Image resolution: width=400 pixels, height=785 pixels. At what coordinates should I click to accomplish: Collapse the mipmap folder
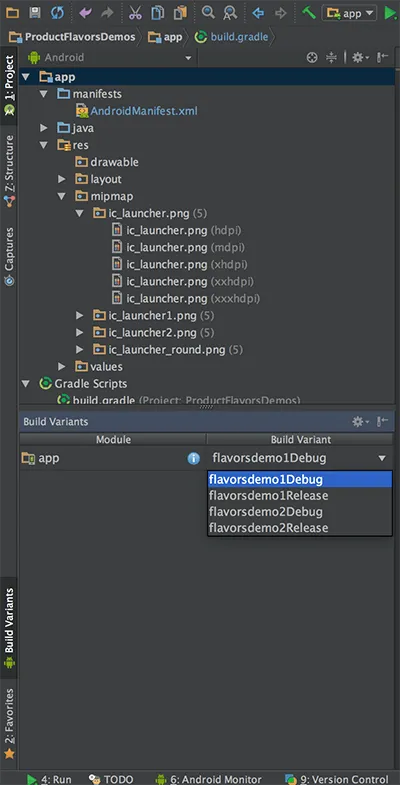tap(62, 196)
